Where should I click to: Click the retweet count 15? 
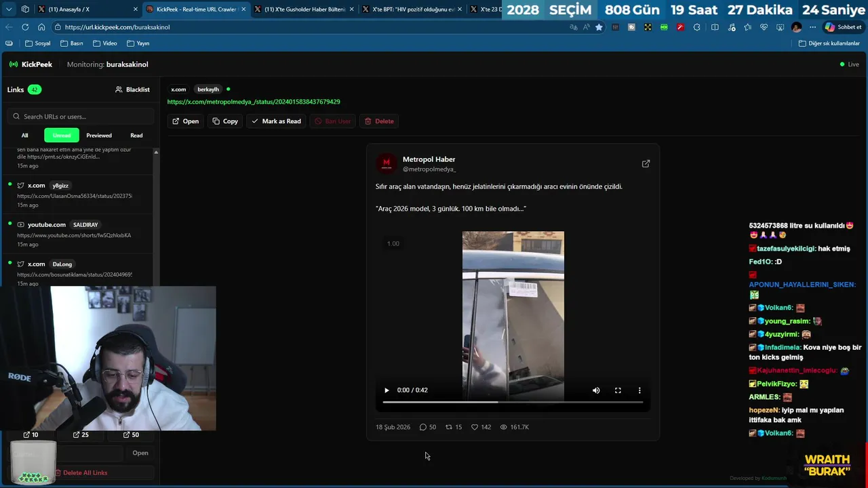pyautogui.click(x=453, y=427)
